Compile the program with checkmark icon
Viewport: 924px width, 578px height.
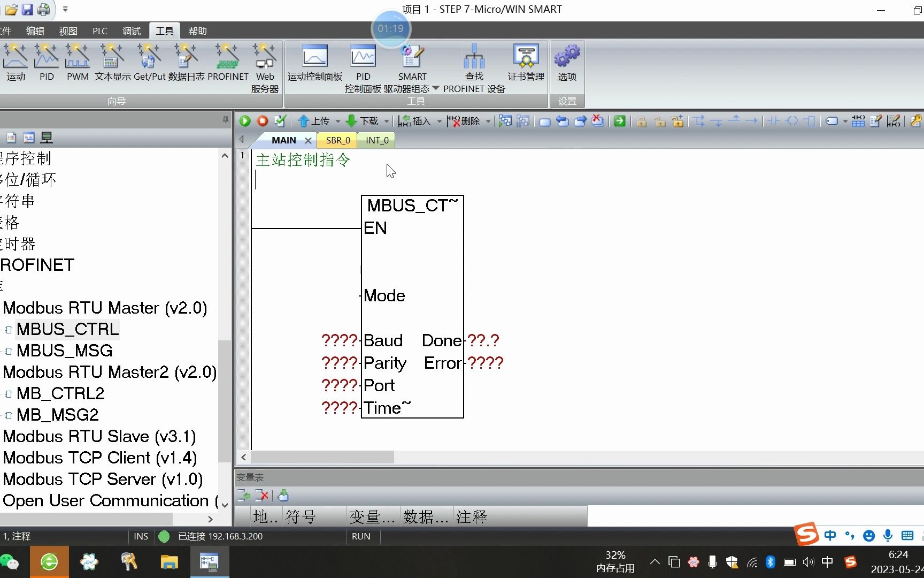tap(280, 121)
